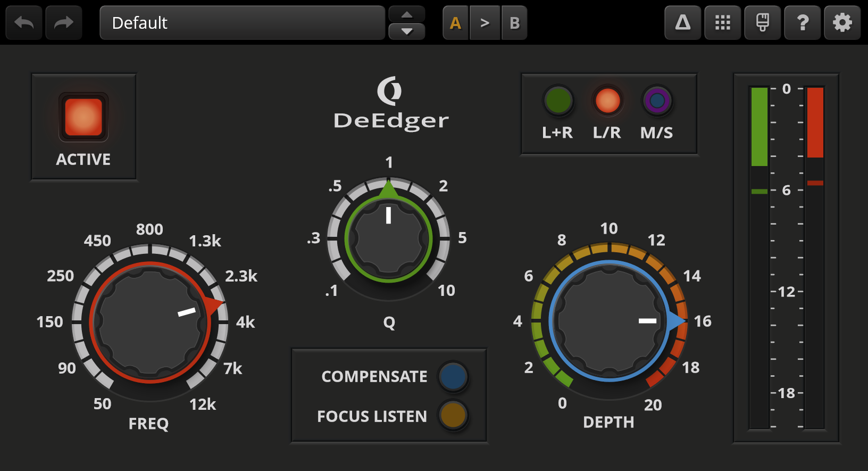Click the 50 label on FREQ dial
This screenshot has height=471, width=868.
(103, 404)
